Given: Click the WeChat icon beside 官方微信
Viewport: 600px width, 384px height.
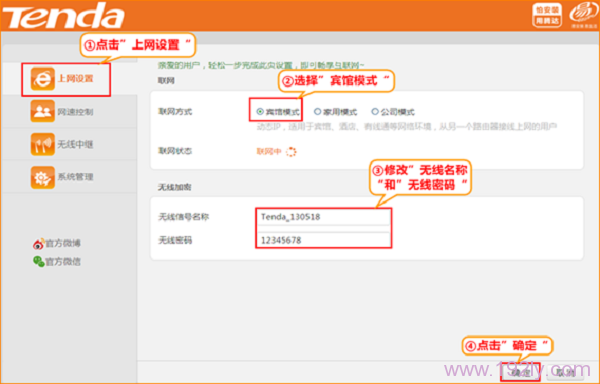Looking at the screenshot, I should (x=39, y=261).
